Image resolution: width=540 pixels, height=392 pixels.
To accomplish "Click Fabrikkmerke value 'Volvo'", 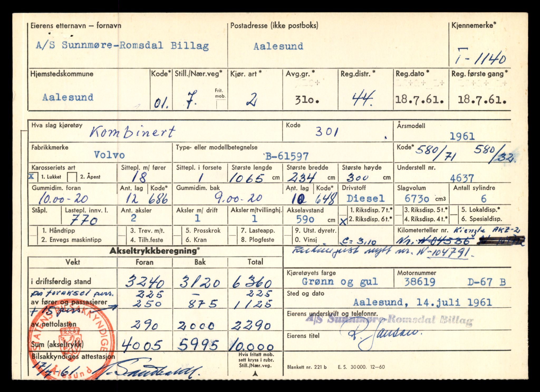I will pos(109,155).
